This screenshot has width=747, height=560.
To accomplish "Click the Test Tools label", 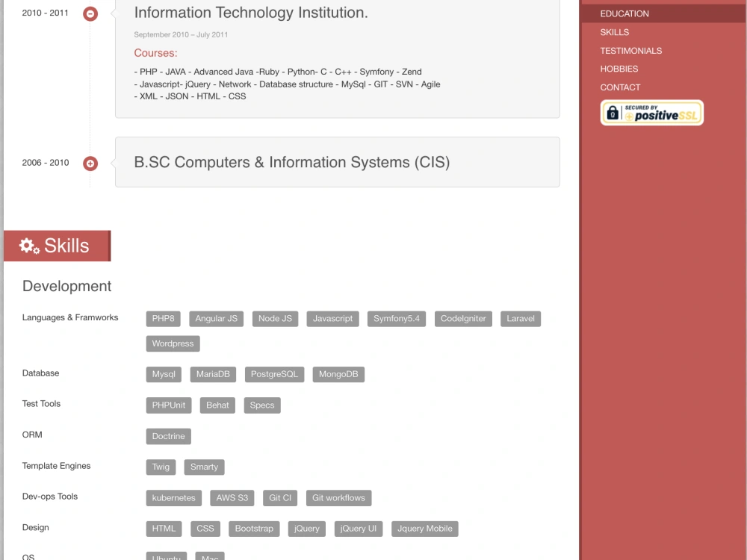I will [x=41, y=404].
